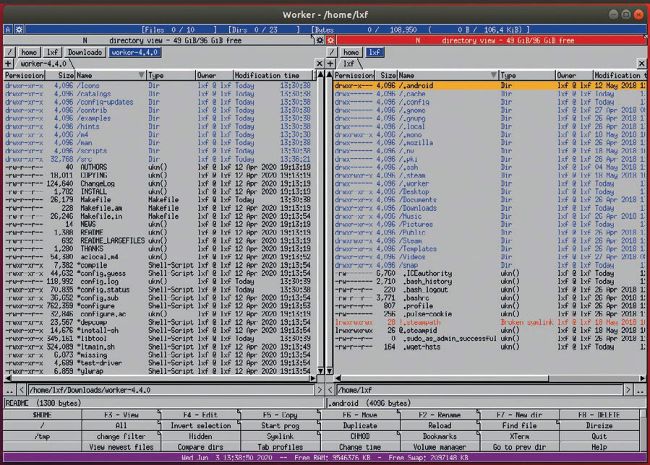Go to parent directory '..' in right panel
The image size is (650, 465).
[640, 390]
